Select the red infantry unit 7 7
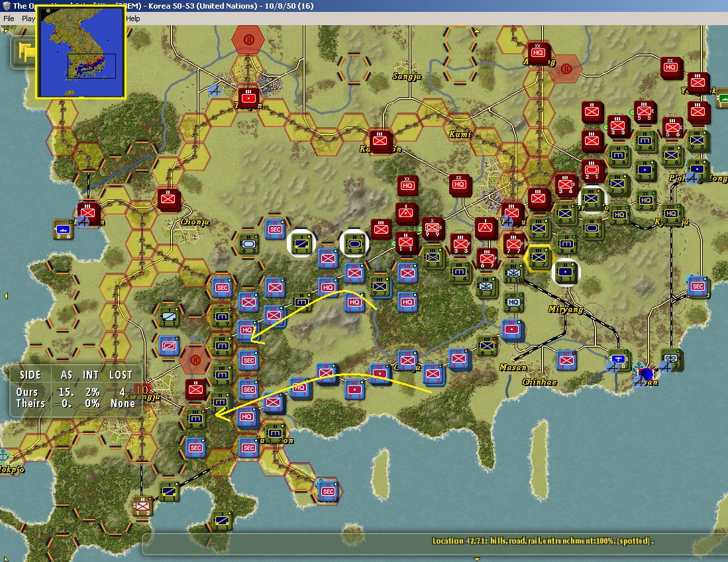 pos(513,243)
